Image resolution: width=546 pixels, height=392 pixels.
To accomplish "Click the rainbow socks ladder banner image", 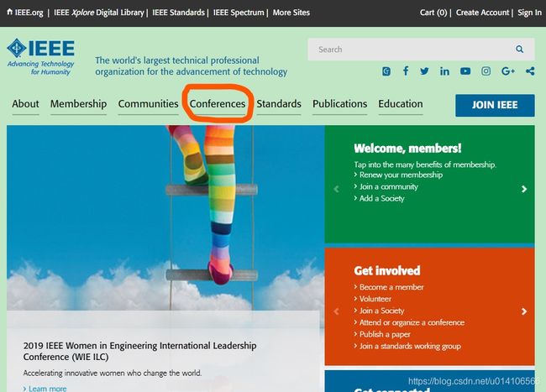I will coord(165,217).
